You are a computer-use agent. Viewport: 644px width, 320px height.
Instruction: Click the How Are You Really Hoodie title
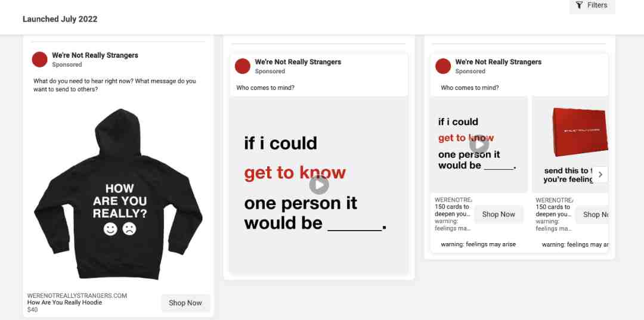tap(64, 302)
